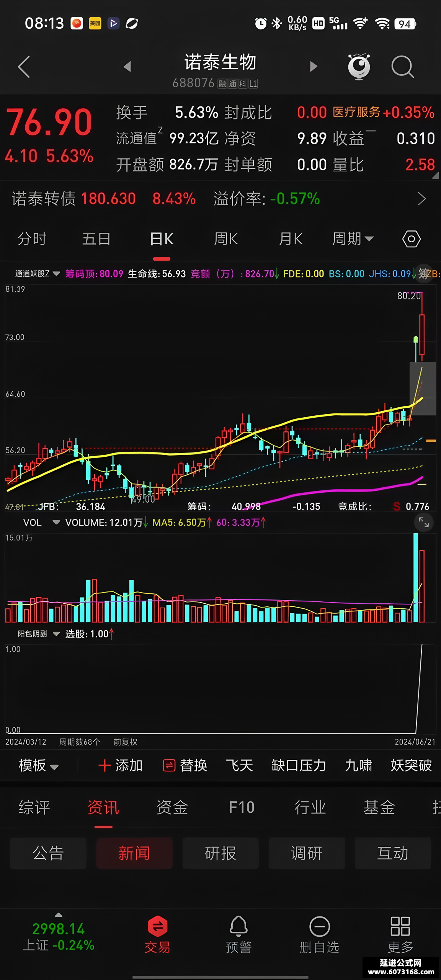The image size is (441, 980).
Task: Open the 研报 reports button
Action: click(x=220, y=853)
